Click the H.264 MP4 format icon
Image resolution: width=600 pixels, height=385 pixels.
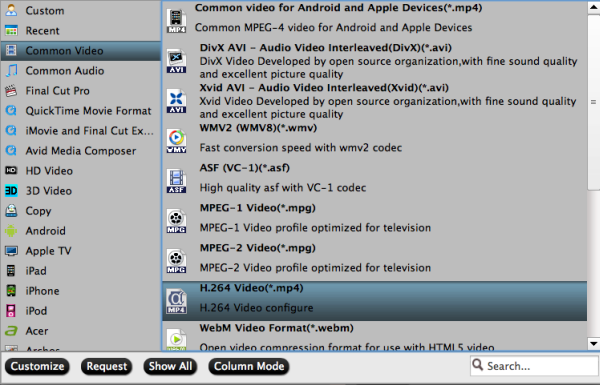tap(176, 302)
